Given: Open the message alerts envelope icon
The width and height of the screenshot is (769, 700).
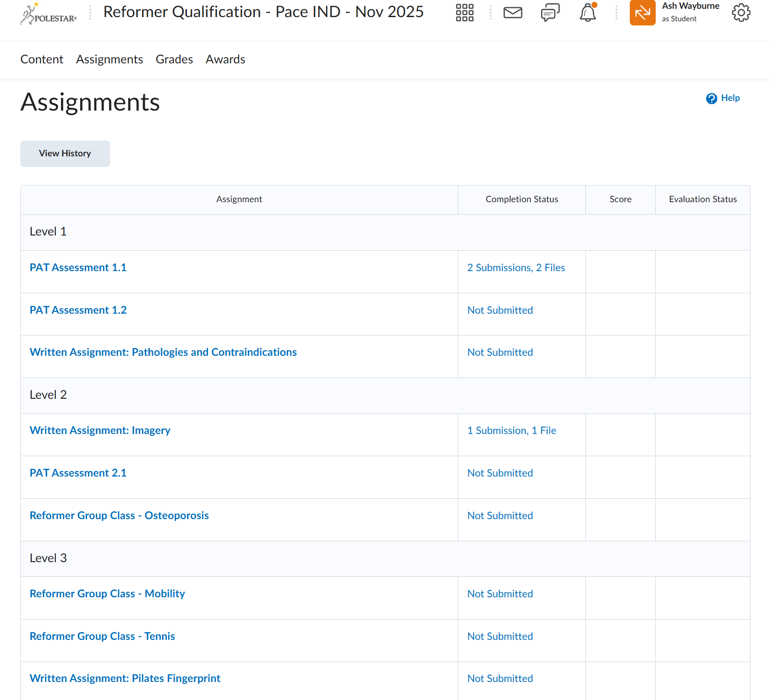Looking at the screenshot, I should pyautogui.click(x=512, y=13).
